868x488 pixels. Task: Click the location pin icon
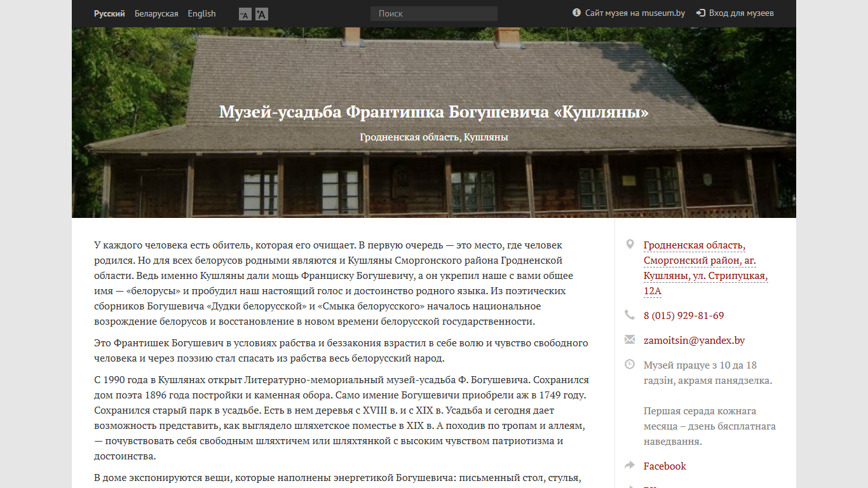pos(630,245)
